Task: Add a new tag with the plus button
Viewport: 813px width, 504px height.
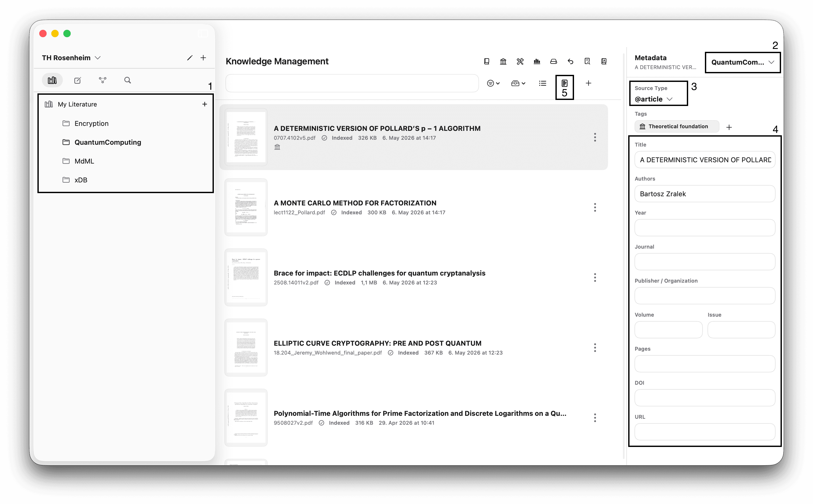Action: pos(729,127)
